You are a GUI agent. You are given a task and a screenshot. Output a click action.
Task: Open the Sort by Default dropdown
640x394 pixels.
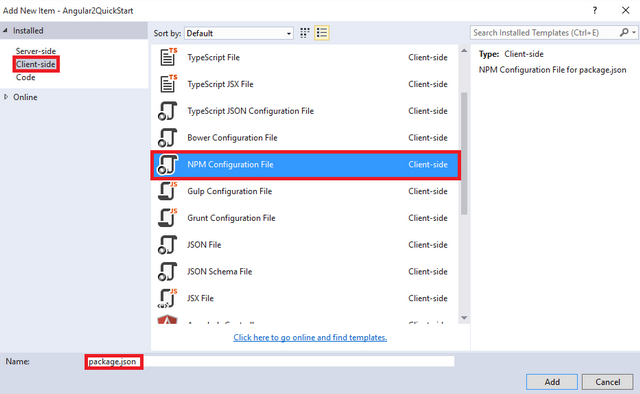tap(239, 33)
